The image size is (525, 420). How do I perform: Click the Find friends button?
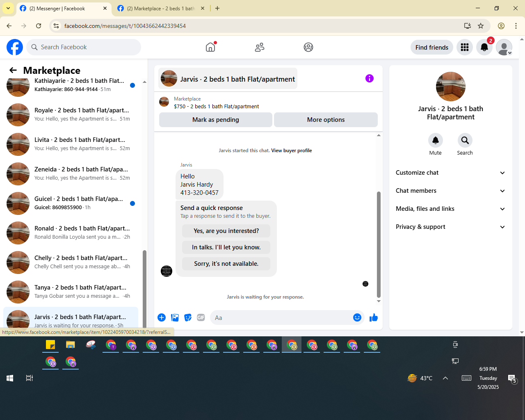[x=432, y=47]
